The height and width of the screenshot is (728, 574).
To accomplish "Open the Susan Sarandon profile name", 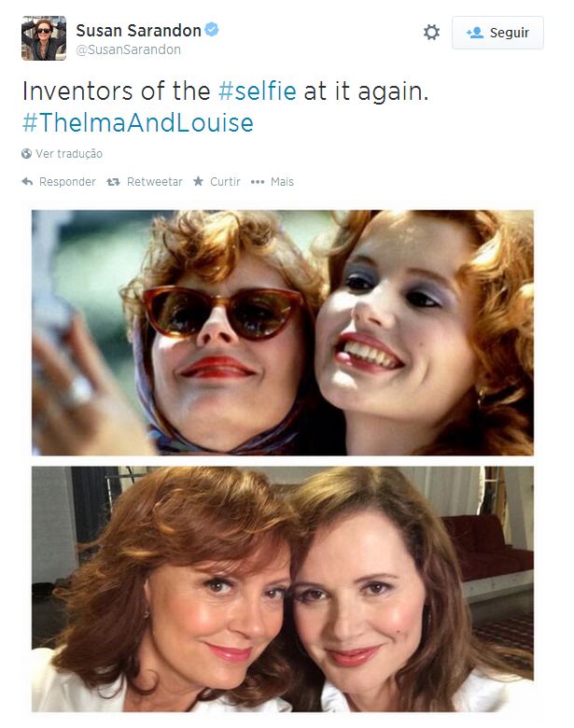I will pyautogui.click(x=138, y=31).
